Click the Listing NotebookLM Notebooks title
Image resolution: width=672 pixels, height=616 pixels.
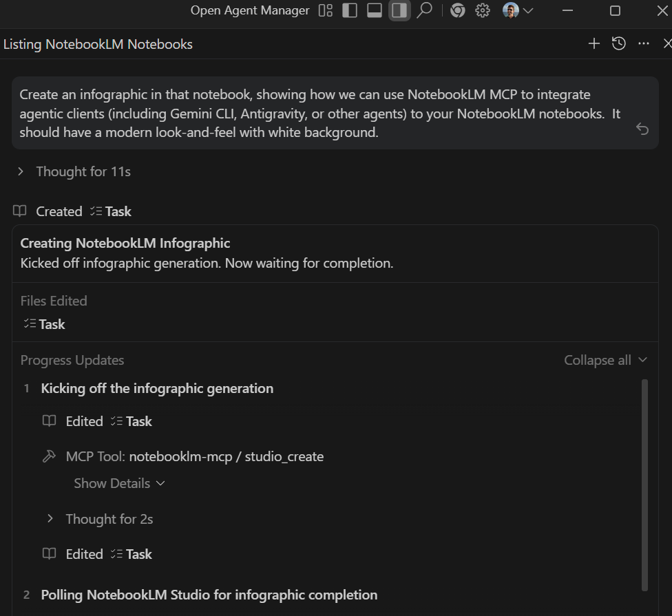[x=98, y=44]
